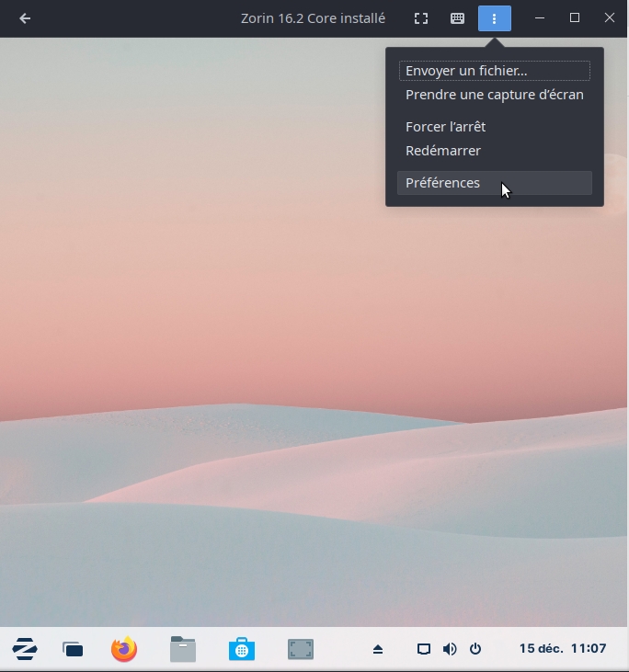
Task: Open the power menu in system tray
Action: 475,649
